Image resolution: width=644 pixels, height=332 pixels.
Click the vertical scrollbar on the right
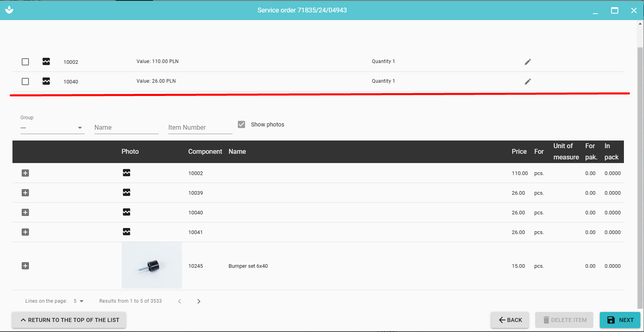tap(640, 177)
